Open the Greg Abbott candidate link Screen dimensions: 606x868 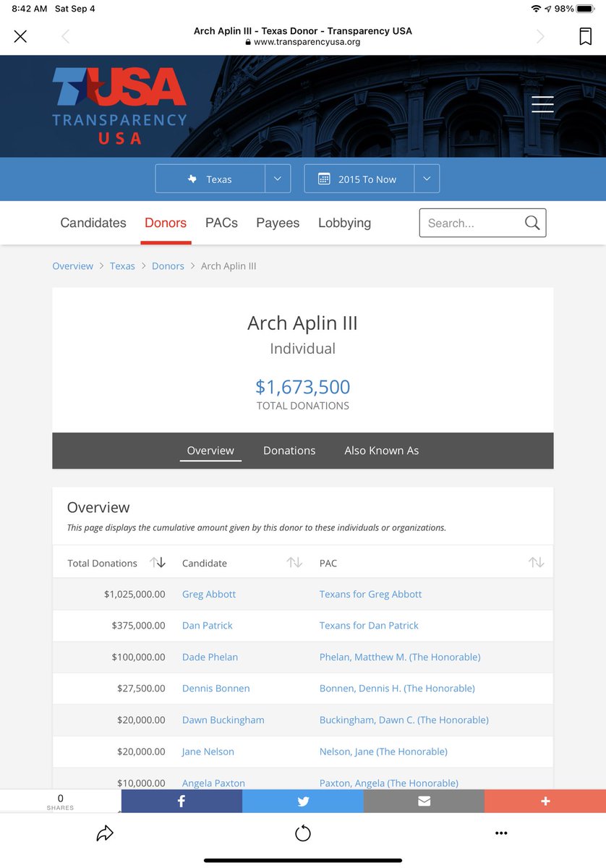(209, 594)
